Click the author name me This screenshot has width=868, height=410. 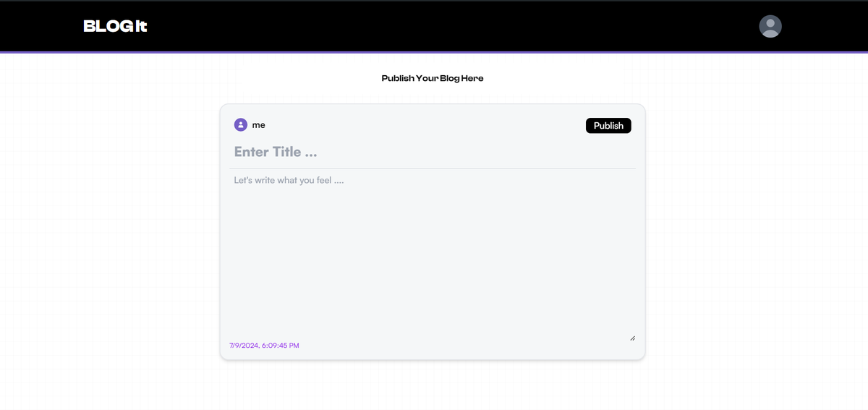pos(258,125)
